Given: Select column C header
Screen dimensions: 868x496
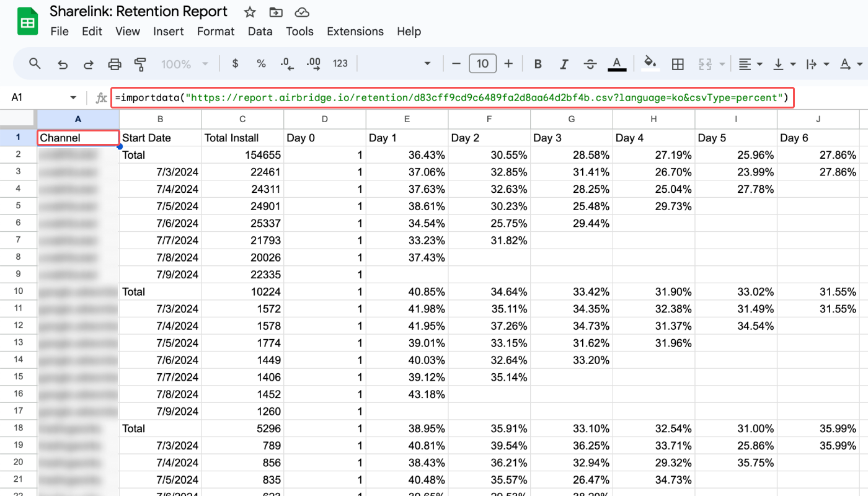Looking at the screenshot, I should coord(242,119).
